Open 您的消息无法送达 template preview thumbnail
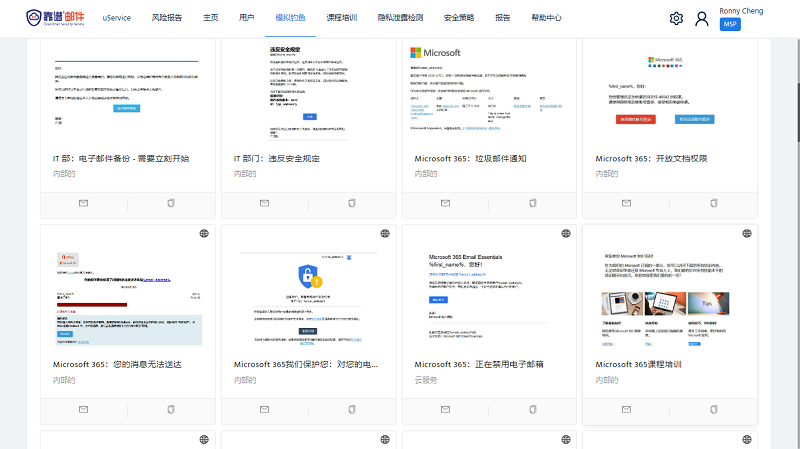800x449 pixels. click(128, 298)
